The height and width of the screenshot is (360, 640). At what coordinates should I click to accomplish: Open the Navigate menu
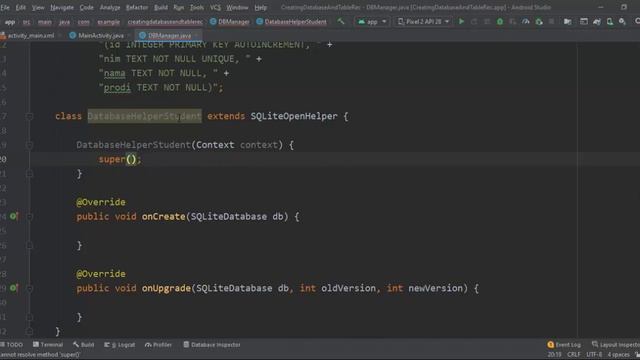coord(62,7)
